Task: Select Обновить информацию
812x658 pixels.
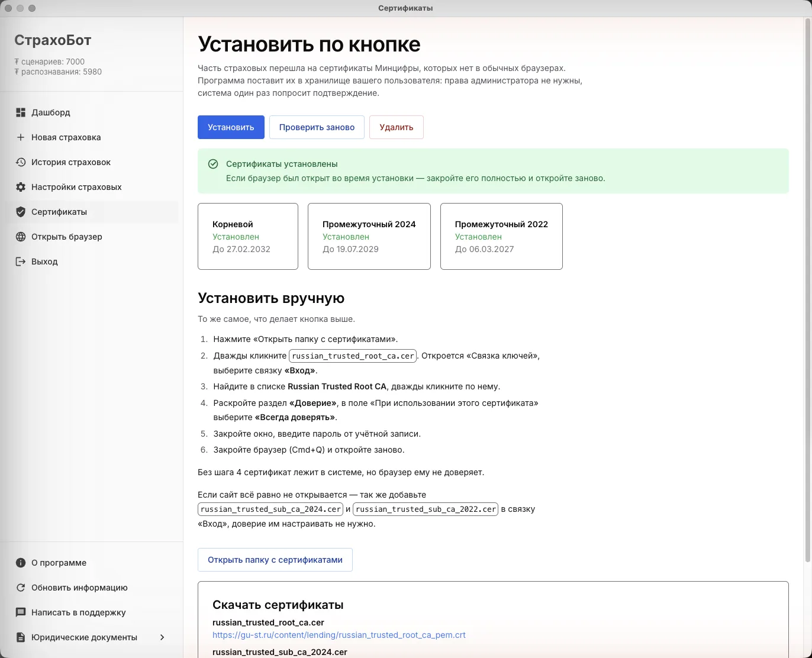Action: (x=92, y=588)
